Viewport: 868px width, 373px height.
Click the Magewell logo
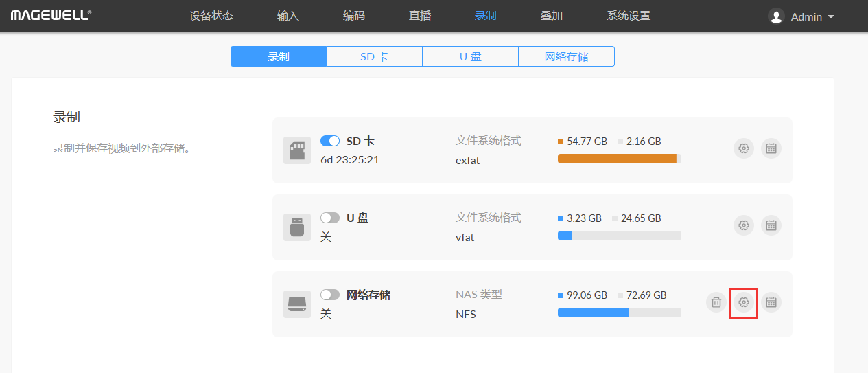coord(51,15)
